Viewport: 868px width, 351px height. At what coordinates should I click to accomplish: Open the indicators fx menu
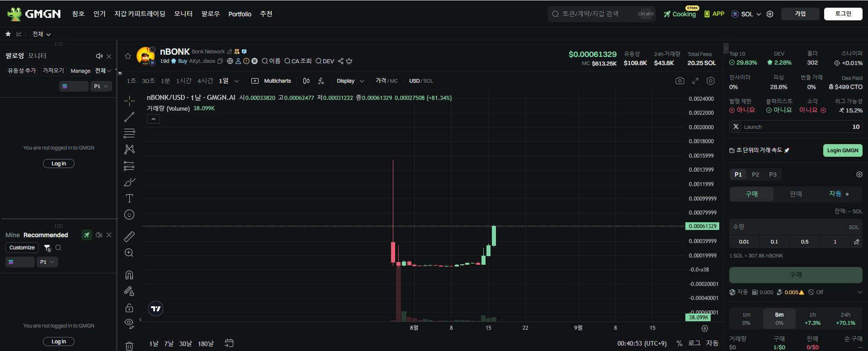tap(321, 81)
